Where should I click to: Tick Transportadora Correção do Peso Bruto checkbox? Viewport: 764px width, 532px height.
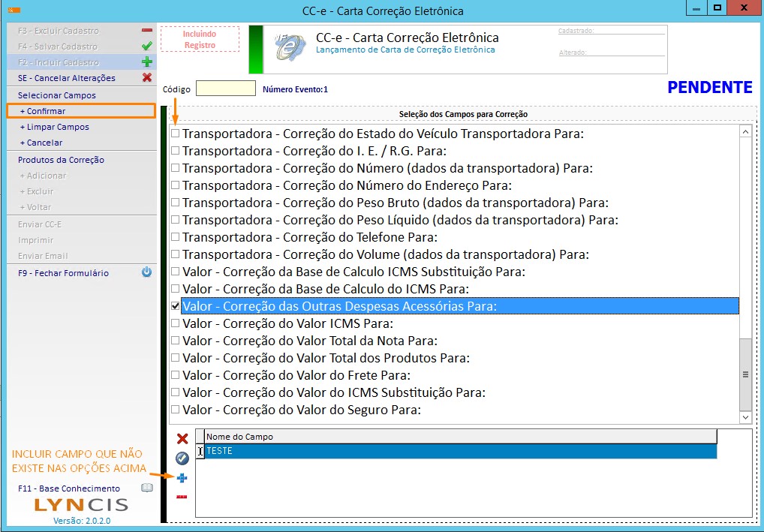pos(176,203)
